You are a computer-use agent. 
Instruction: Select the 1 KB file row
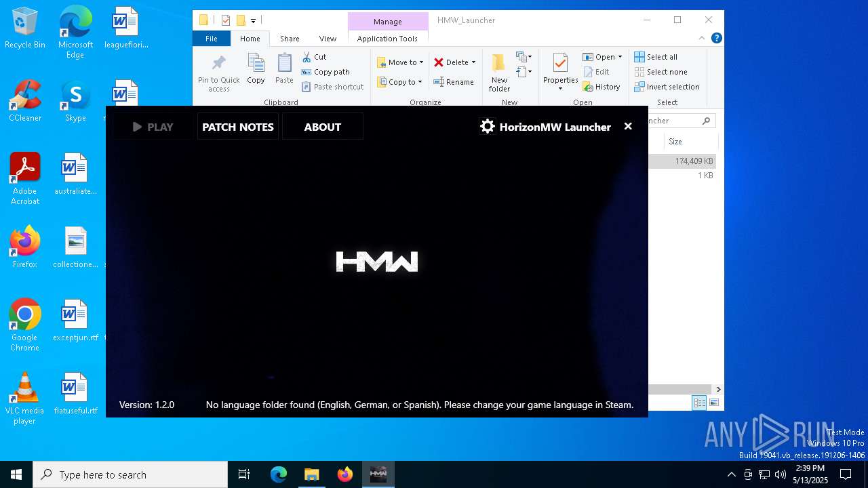[x=682, y=176]
